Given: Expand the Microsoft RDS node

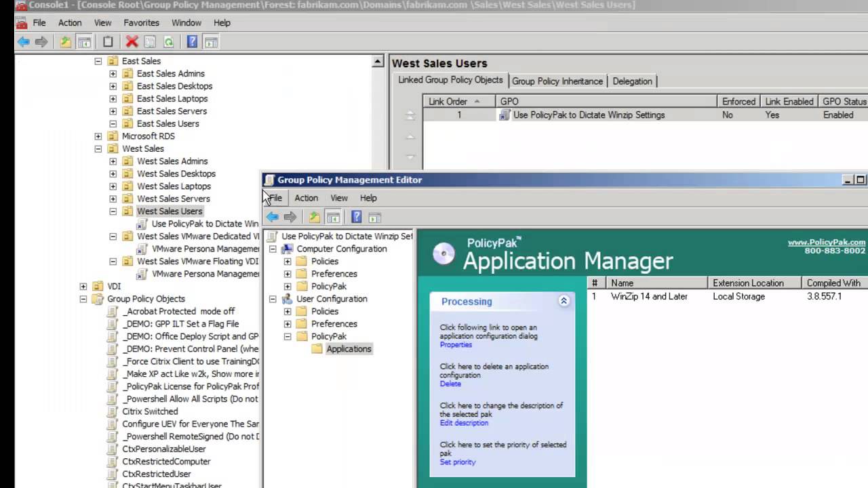Looking at the screenshot, I should (x=98, y=136).
